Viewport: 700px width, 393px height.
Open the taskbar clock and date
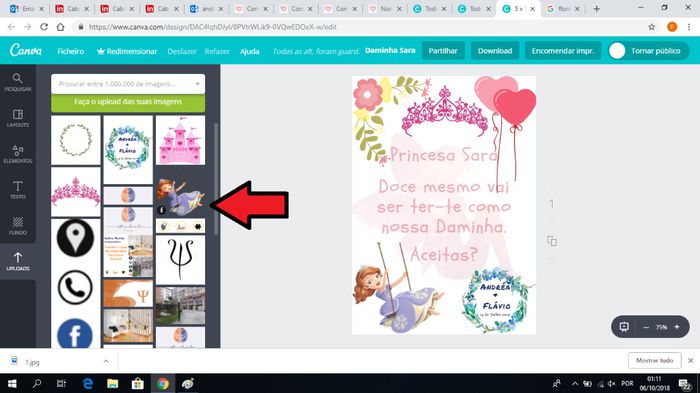(x=654, y=384)
